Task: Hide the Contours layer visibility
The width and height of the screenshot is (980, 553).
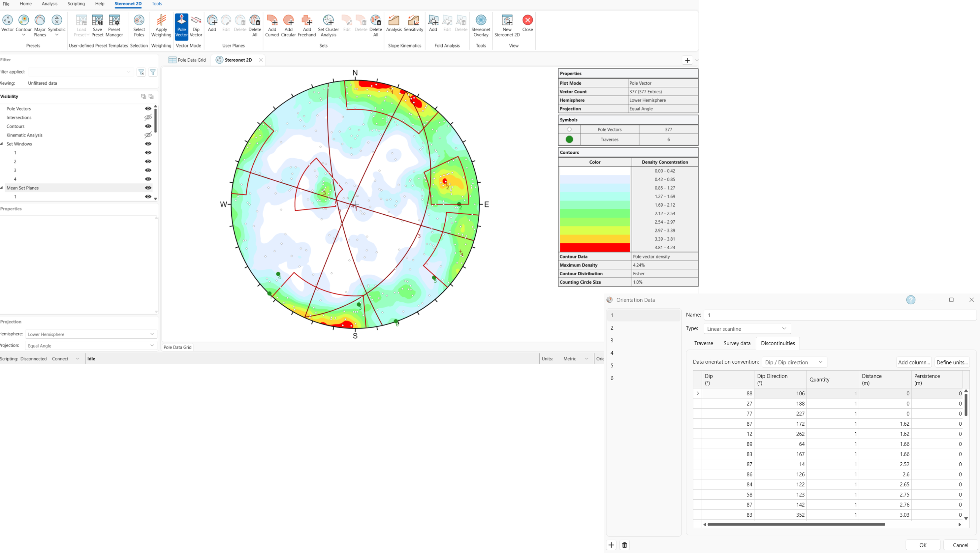Action: point(147,126)
